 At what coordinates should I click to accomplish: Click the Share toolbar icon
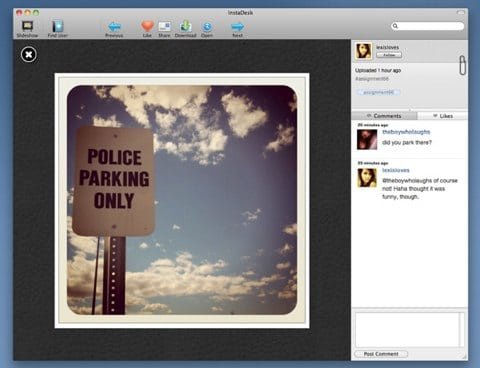164,29
